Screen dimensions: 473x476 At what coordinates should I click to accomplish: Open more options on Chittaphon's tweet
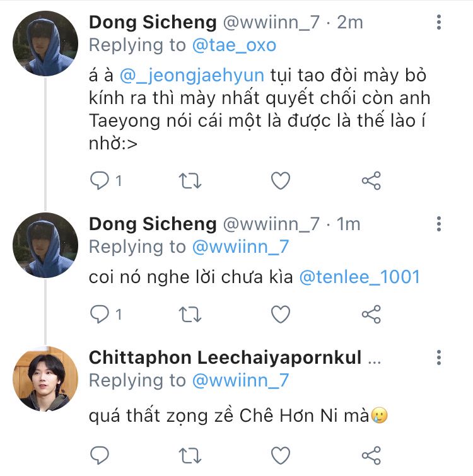click(x=439, y=359)
